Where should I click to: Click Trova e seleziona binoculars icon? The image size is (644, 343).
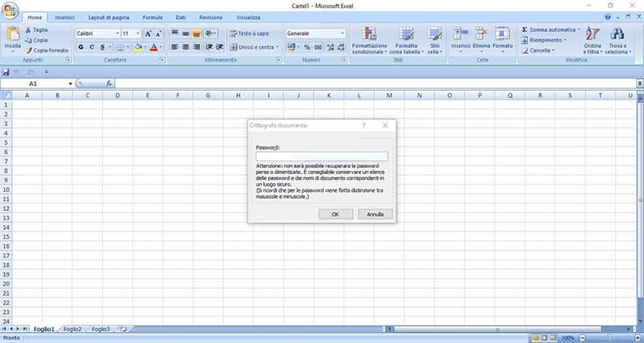click(617, 35)
